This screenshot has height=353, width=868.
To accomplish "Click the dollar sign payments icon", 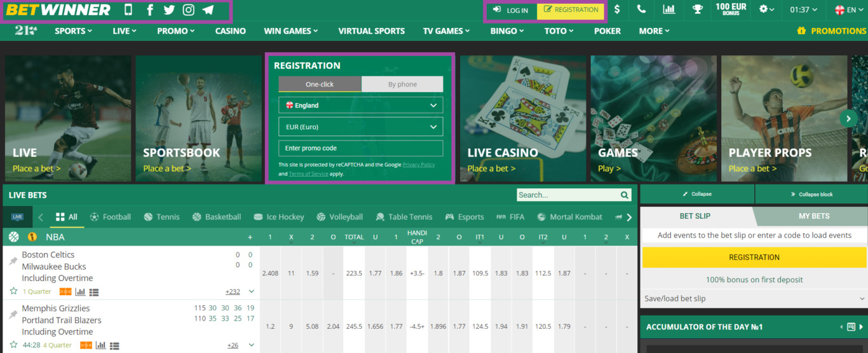I will tap(617, 10).
